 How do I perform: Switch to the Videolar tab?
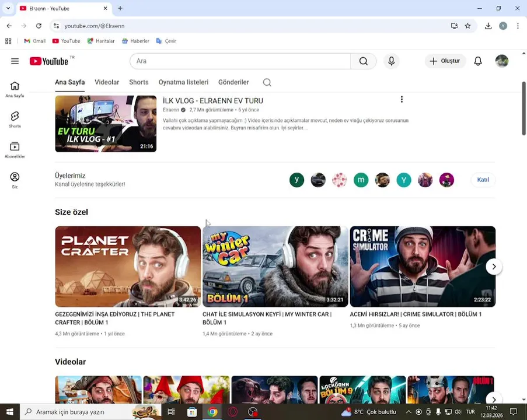pos(107,82)
